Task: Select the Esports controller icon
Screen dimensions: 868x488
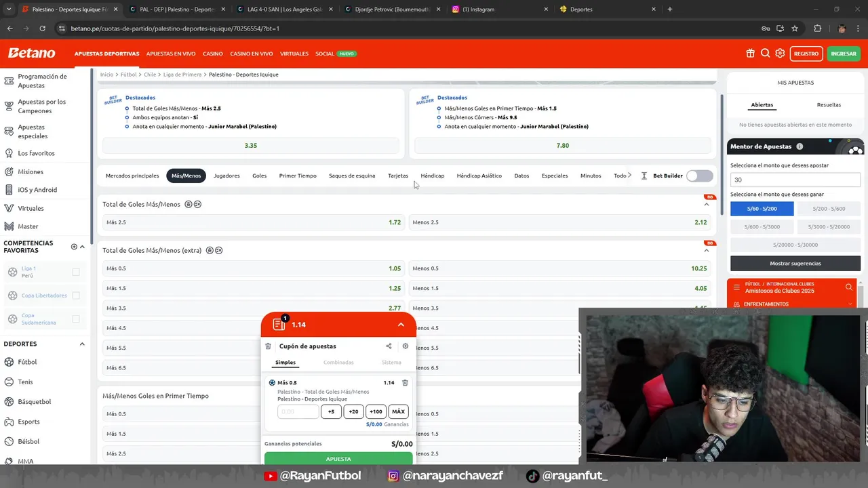Action: [9, 422]
